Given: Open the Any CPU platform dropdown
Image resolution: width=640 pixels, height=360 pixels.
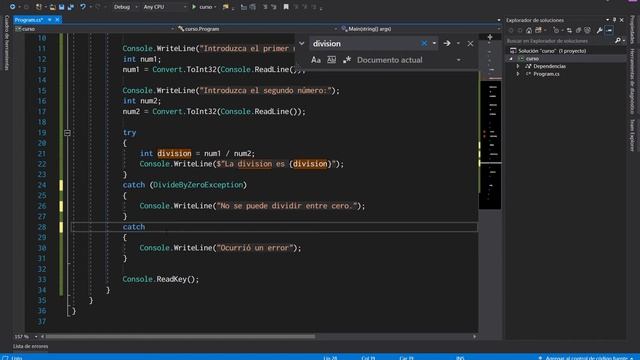Looking at the screenshot, I should tap(164, 7).
